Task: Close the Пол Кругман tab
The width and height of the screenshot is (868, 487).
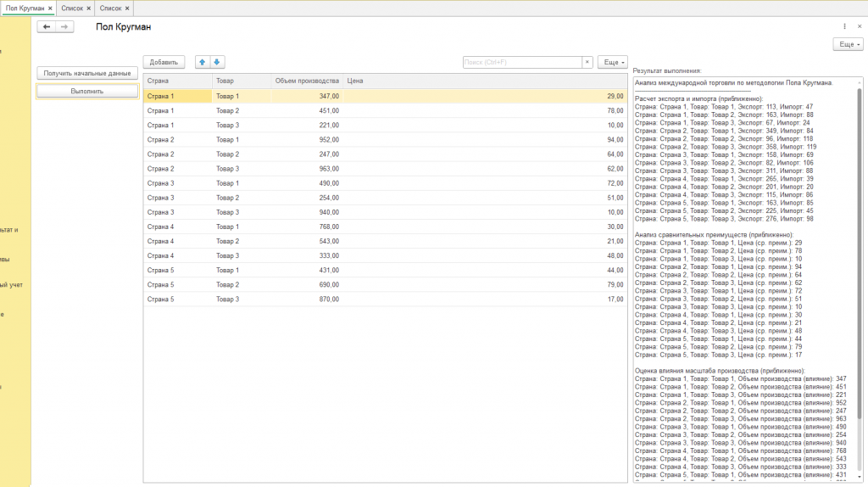Action: [x=50, y=8]
